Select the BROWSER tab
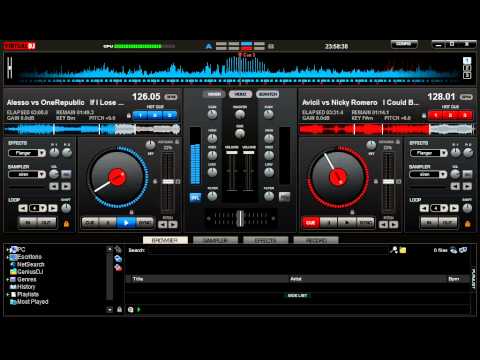 (x=165, y=240)
